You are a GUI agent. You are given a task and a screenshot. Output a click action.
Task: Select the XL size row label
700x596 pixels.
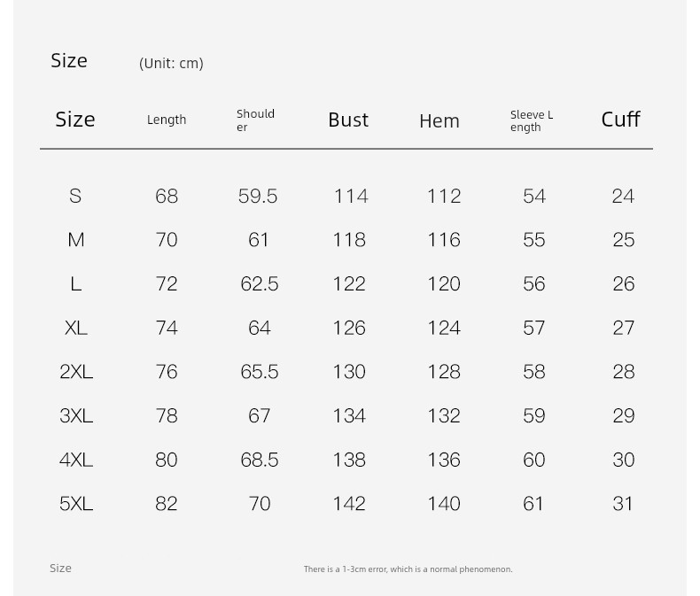(x=76, y=328)
